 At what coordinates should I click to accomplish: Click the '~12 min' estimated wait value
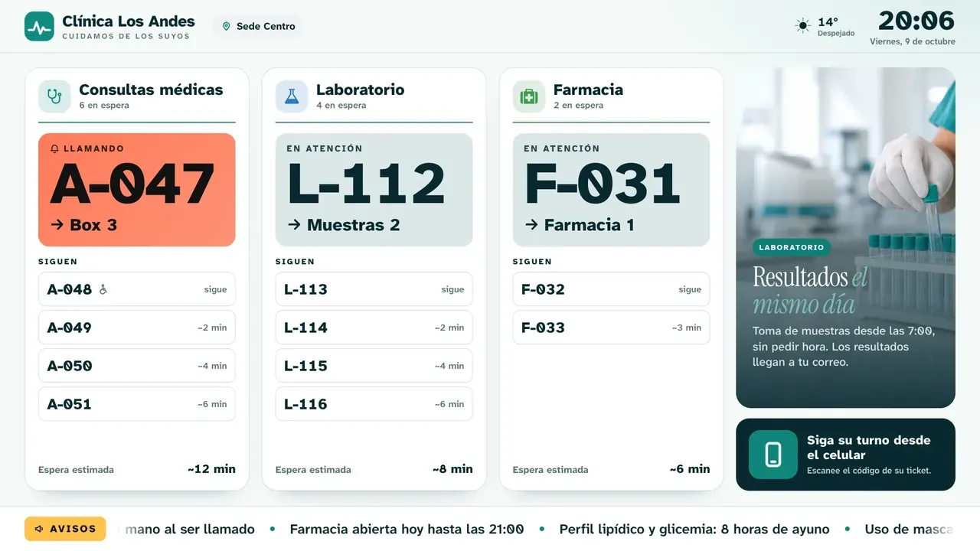[x=211, y=469]
